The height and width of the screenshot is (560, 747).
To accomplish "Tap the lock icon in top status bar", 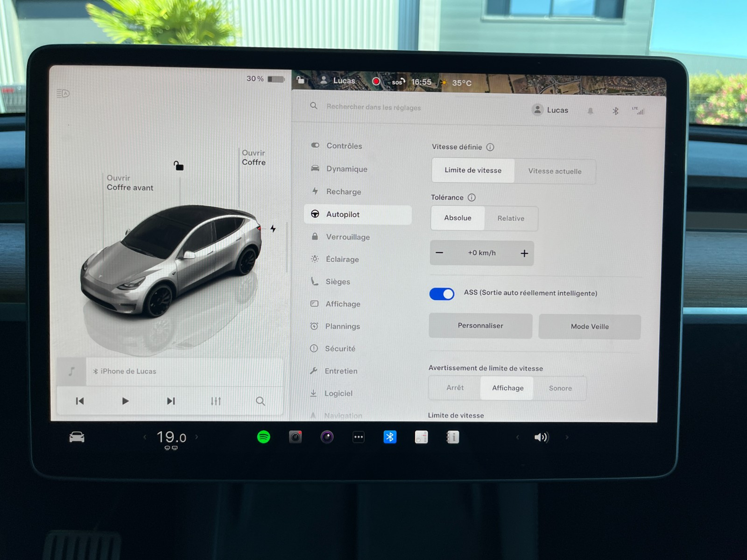I will click(301, 80).
